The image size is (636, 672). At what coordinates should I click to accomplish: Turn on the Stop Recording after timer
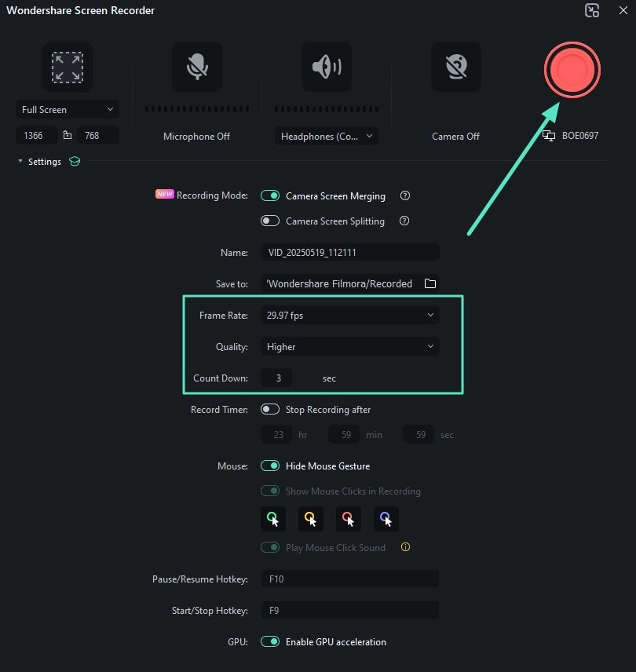pyautogui.click(x=270, y=409)
